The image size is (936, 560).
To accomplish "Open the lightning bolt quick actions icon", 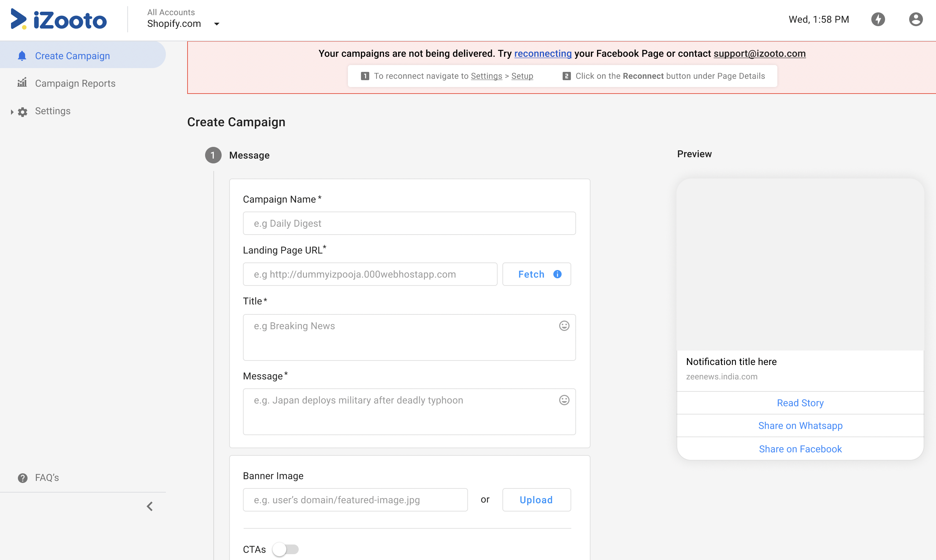I will click(x=878, y=19).
